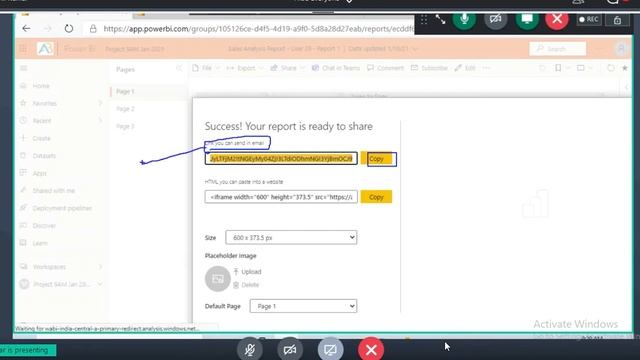
Task: Open the user profile avatar
Action: click(621, 49)
